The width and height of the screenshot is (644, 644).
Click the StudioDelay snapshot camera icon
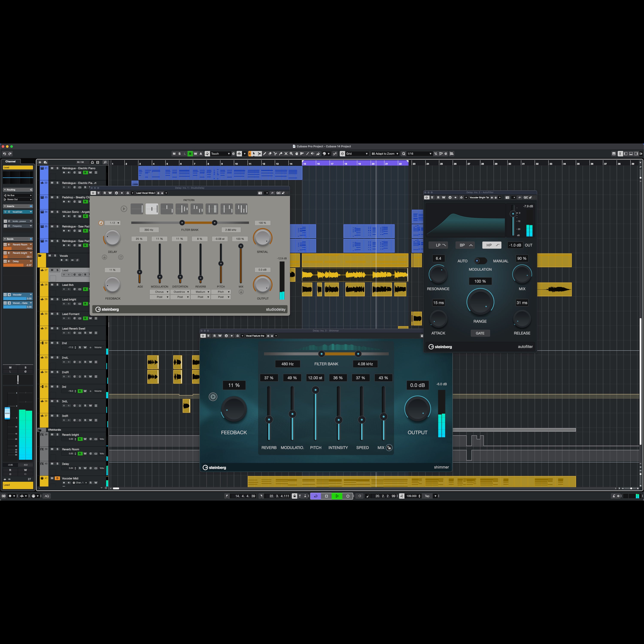[x=260, y=193]
